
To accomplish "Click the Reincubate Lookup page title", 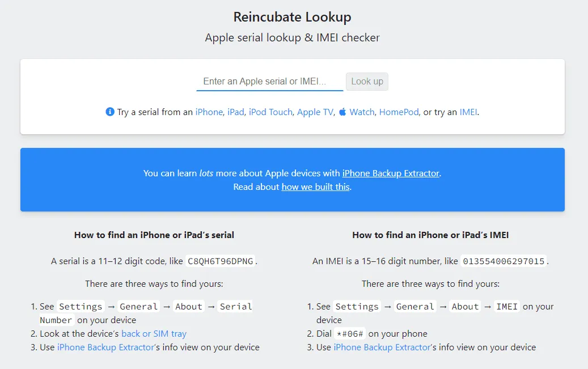I will click(292, 17).
